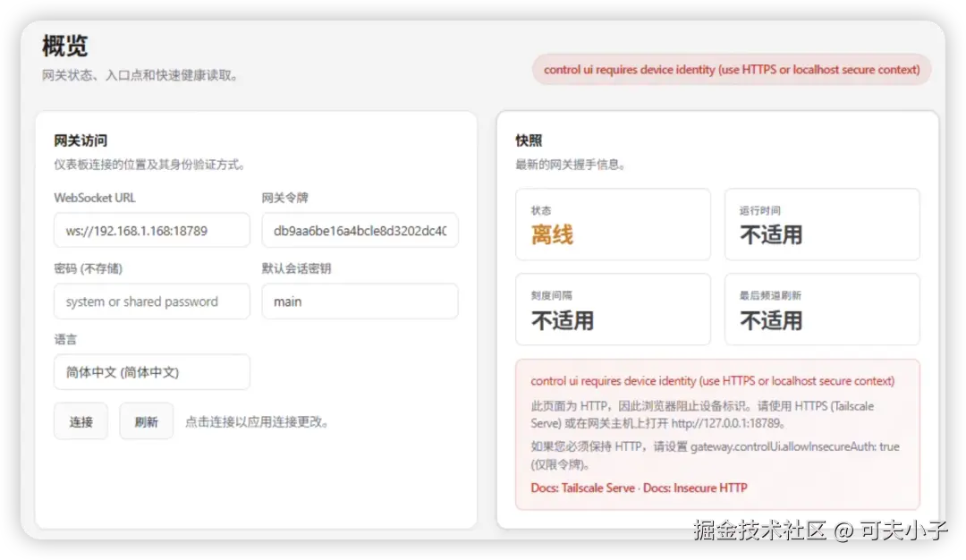The height and width of the screenshot is (560, 966).
Task: Click the 状态 card showing 离线
Action: click(x=613, y=225)
